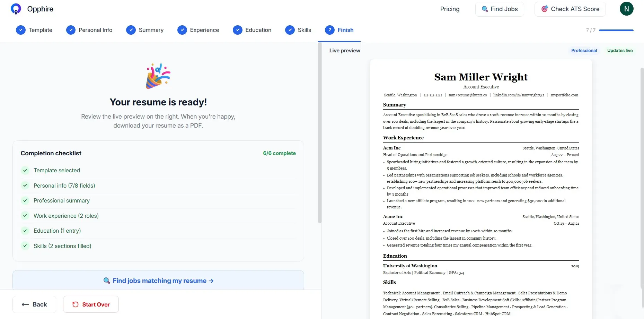Click the Opphire logo icon
This screenshot has height=319, width=644.
(x=16, y=9)
